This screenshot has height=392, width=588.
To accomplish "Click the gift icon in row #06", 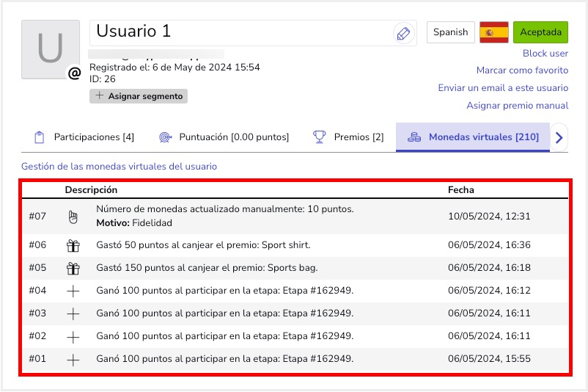I will click(73, 245).
